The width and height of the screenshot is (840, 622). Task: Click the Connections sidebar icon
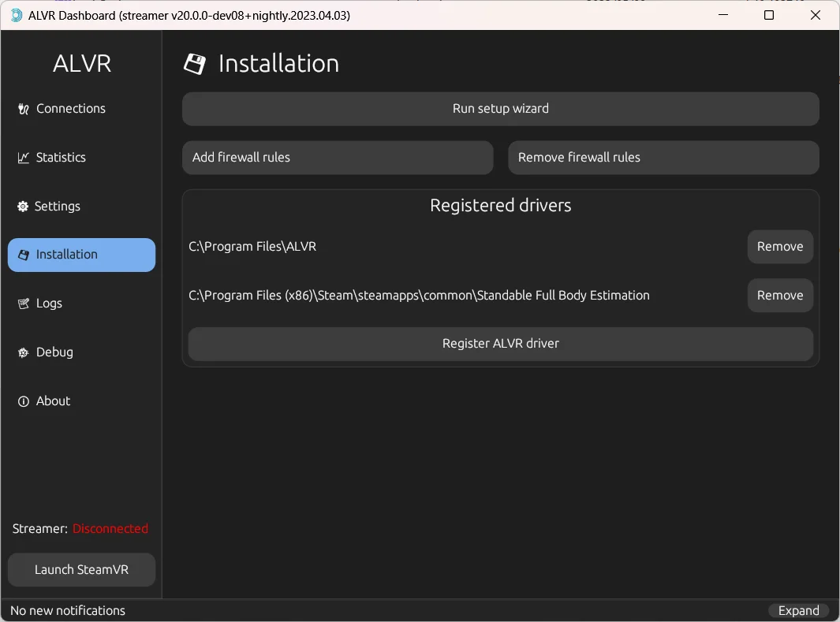(x=23, y=109)
